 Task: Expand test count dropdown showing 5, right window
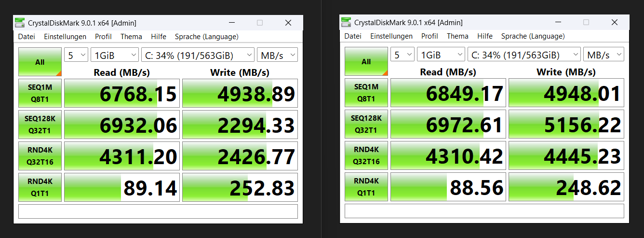tap(402, 55)
